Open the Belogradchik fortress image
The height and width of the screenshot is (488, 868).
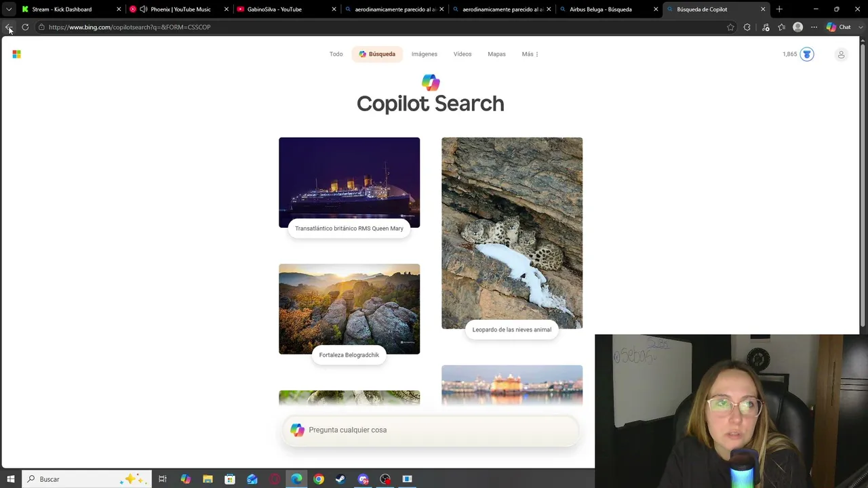coord(349,309)
